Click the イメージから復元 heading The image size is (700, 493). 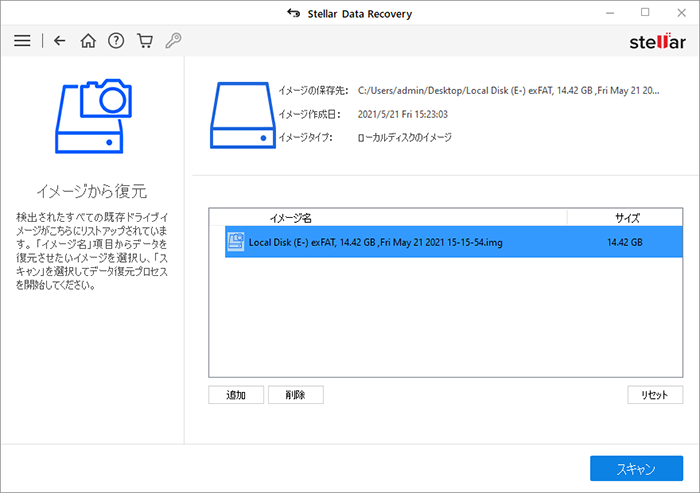tap(92, 191)
